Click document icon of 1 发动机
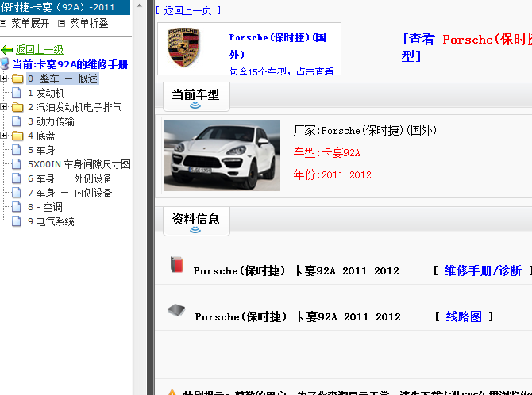532x395 pixels. point(17,93)
